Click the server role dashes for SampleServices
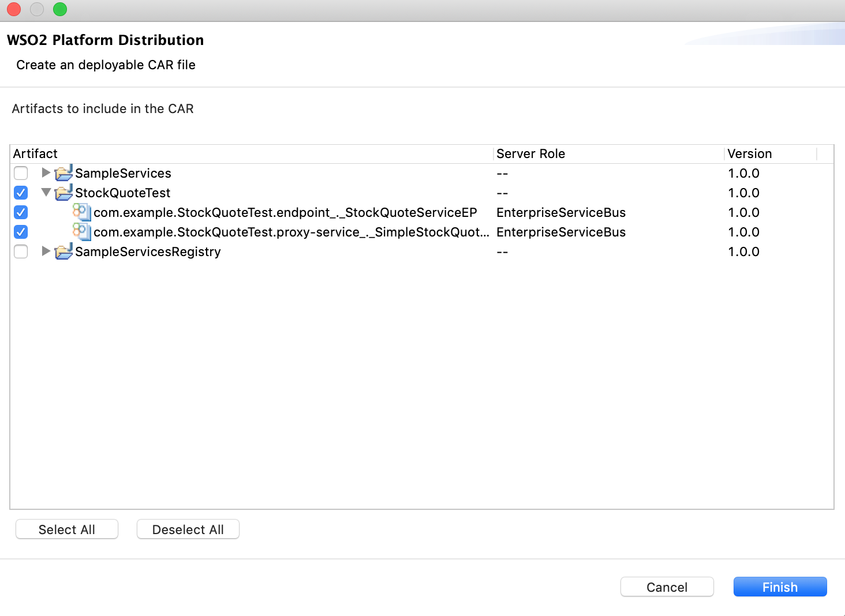845x616 pixels. pyautogui.click(x=502, y=174)
